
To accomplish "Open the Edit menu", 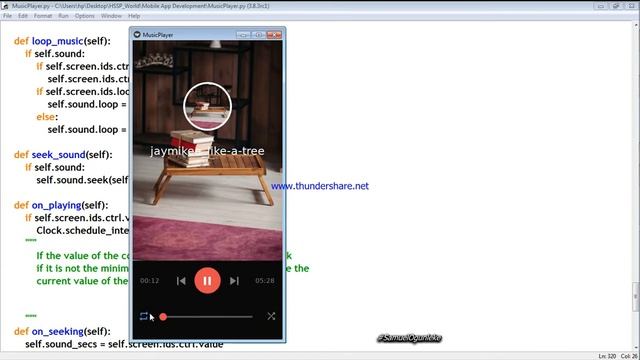I will 23,16.
